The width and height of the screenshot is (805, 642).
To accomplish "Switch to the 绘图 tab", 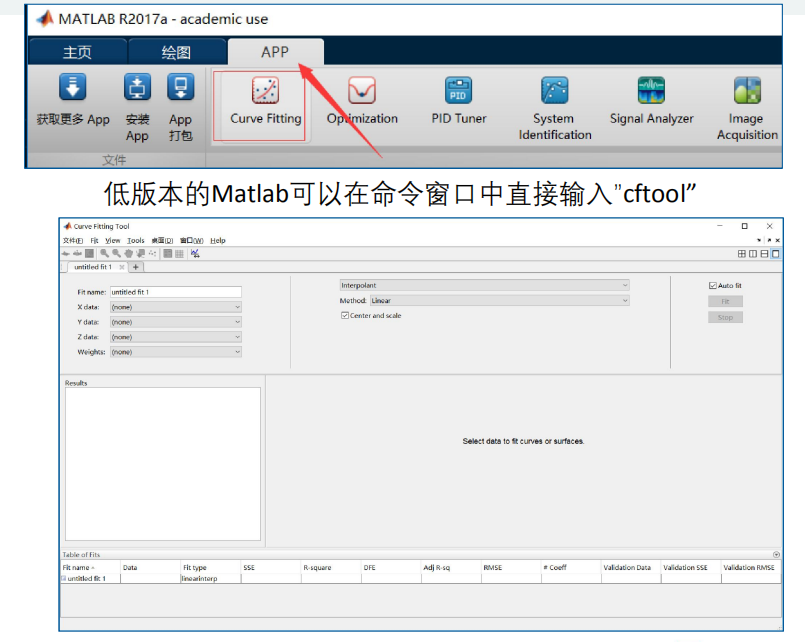I will [176, 52].
